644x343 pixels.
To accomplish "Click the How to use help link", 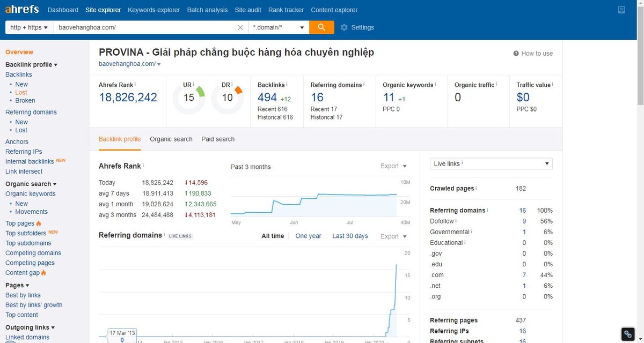I will tap(533, 53).
